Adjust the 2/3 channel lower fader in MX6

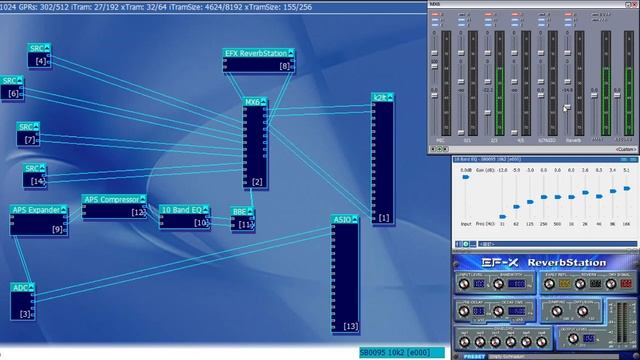point(488,112)
